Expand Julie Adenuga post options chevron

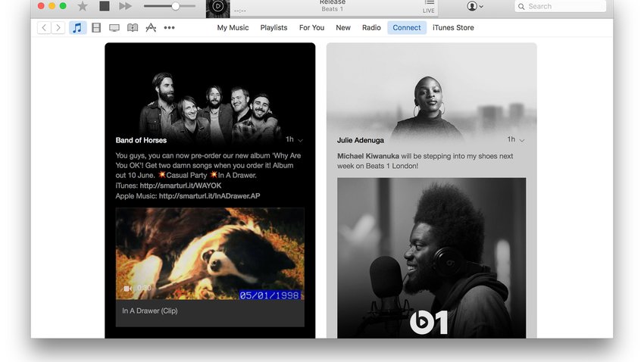521,140
